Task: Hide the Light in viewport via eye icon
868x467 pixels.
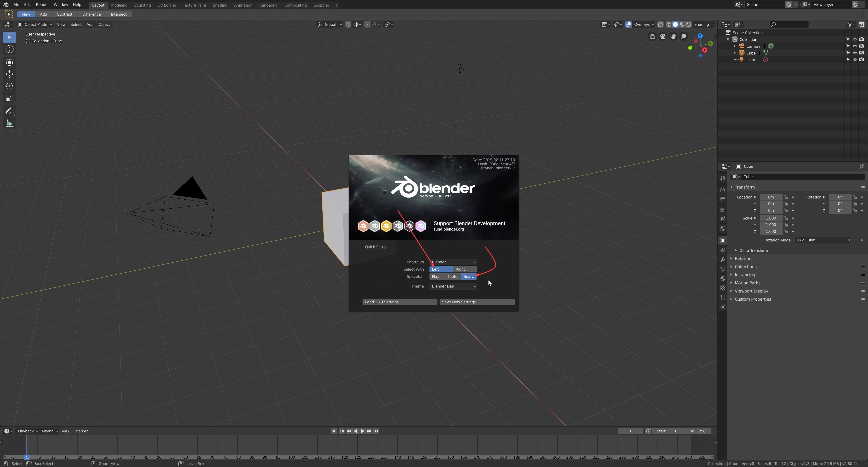Action: pyautogui.click(x=854, y=60)
